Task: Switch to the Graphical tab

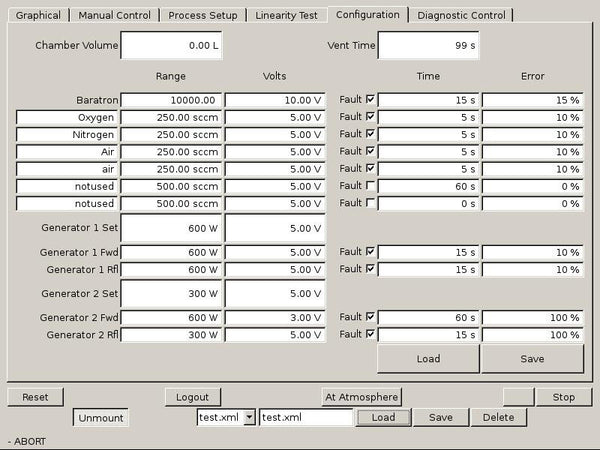Action: pyautogui.click(x=38, y=15)
